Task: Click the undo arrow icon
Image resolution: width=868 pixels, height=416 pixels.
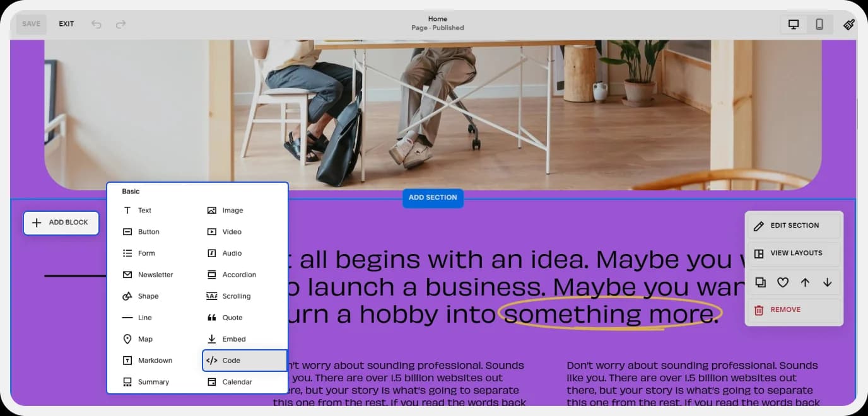Action: [x=96, y=24]
